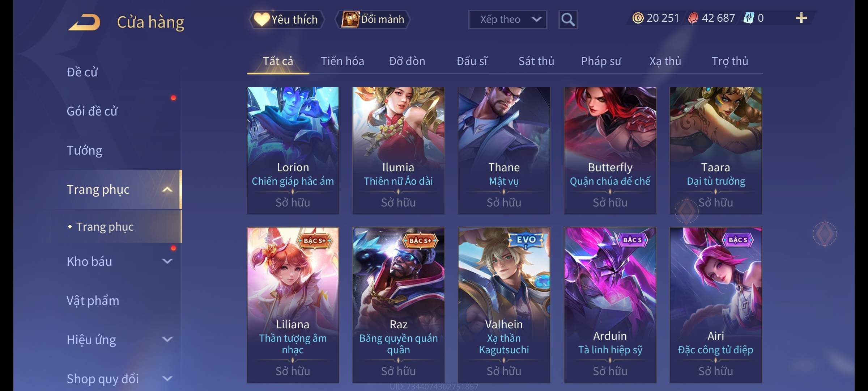The width and height of the screenshot is (868, 391).
Task: Open Gói đề cử in the sidebar
Action: tap(92, 111)
